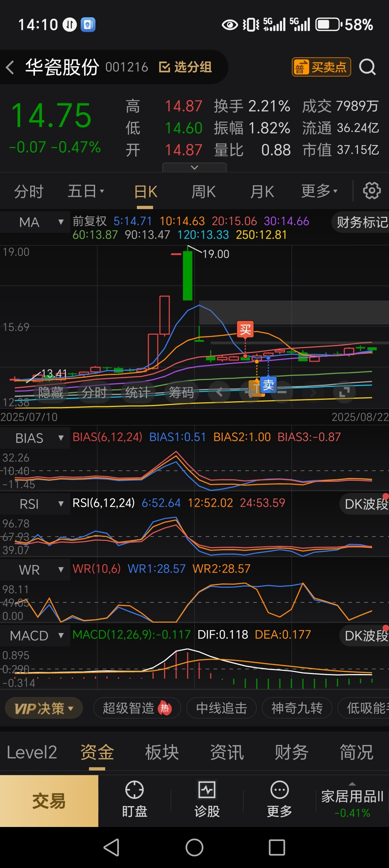
Task: Click 选分组 to pick a watchlist group
Action: [x=185, y=67]
